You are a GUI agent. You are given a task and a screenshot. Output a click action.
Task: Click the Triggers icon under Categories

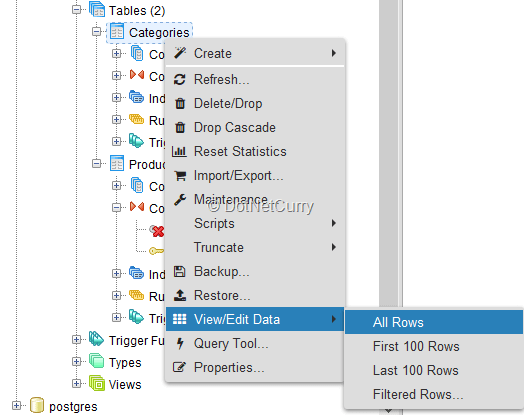pos(136,141)
